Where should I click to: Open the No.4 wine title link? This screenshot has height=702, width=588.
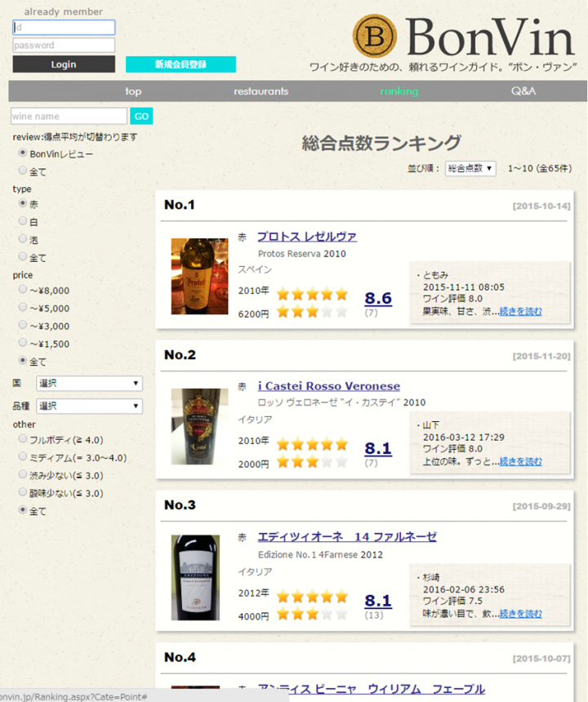click(x=371, y=689)
